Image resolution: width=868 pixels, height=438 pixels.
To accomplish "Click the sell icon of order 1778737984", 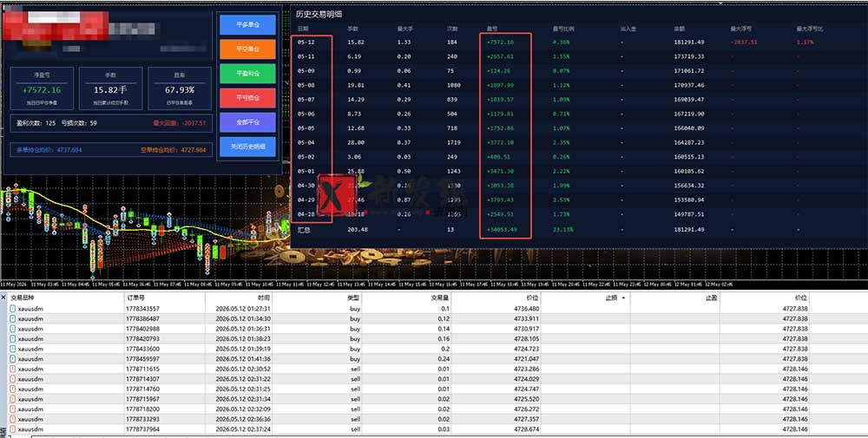I will [13, 429].
